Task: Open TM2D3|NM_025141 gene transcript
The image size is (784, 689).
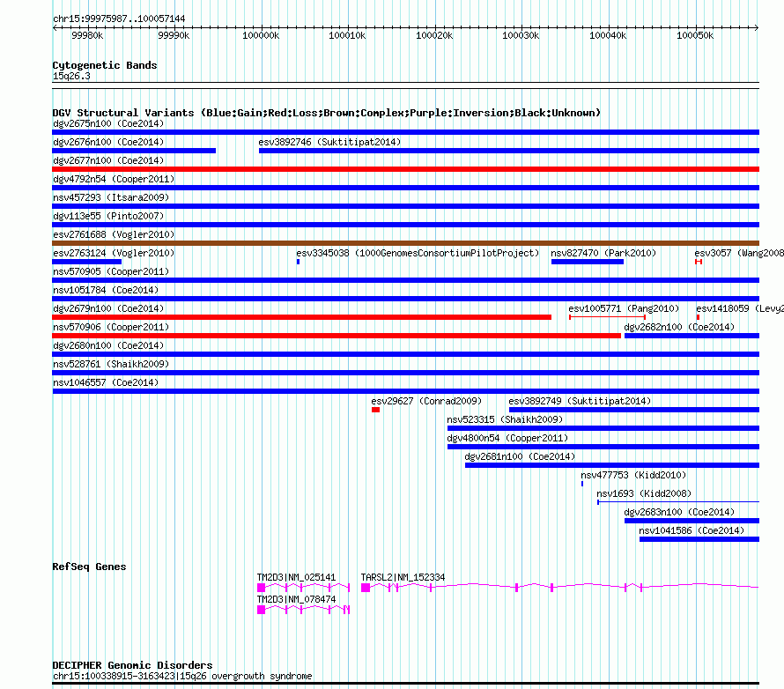Action: tap(304, 587)
